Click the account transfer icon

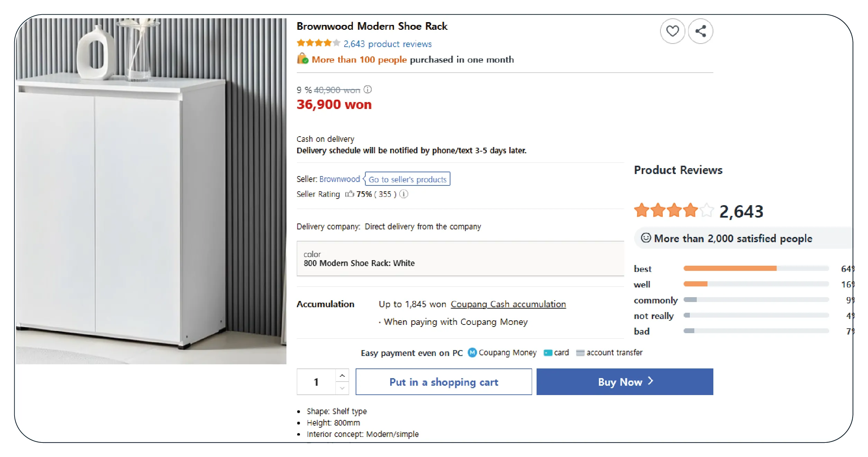point(580,353)
